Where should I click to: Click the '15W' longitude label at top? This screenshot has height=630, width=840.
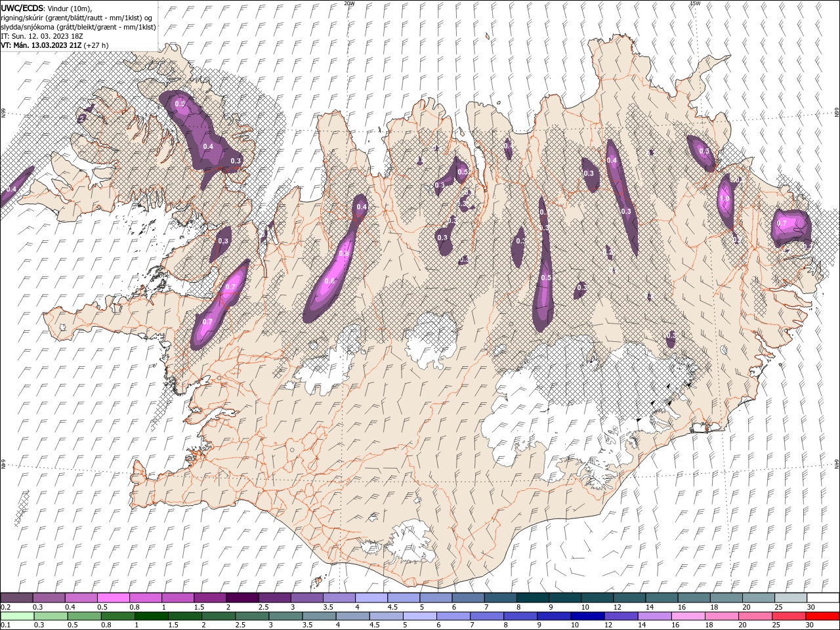click(695, 3)
